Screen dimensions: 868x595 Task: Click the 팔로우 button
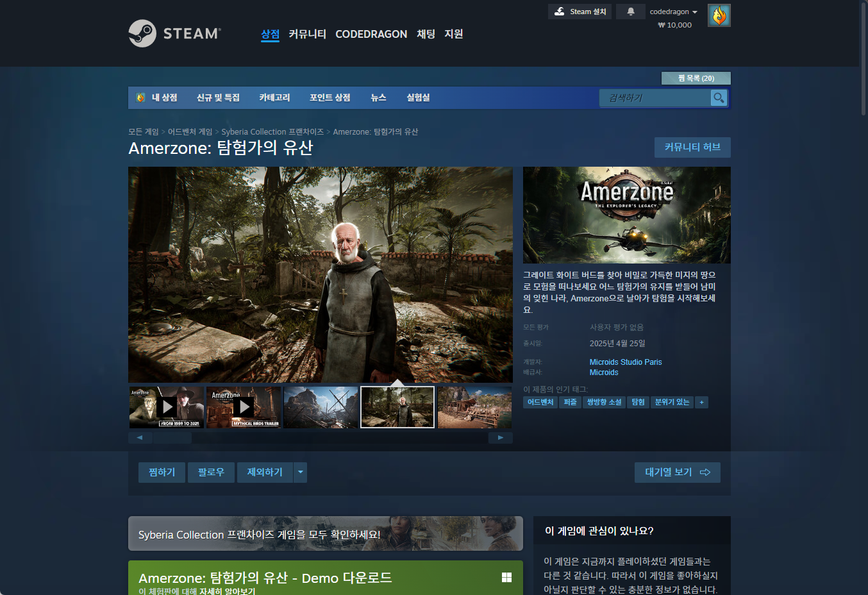click(x=211, y=473)
